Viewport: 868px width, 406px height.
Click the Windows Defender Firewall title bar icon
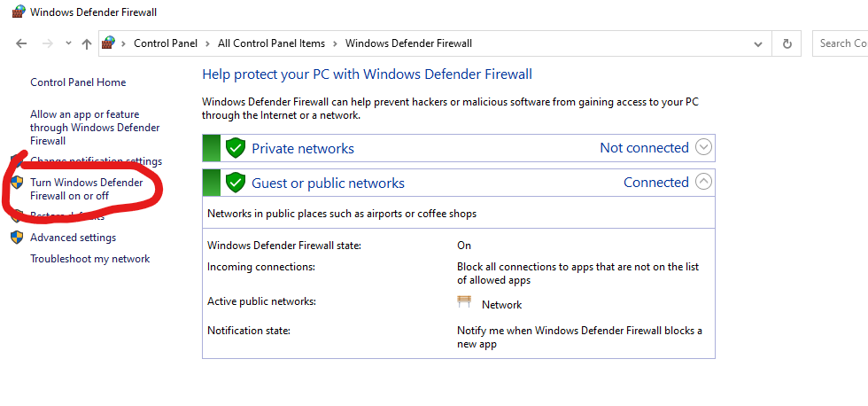point(18,12)
